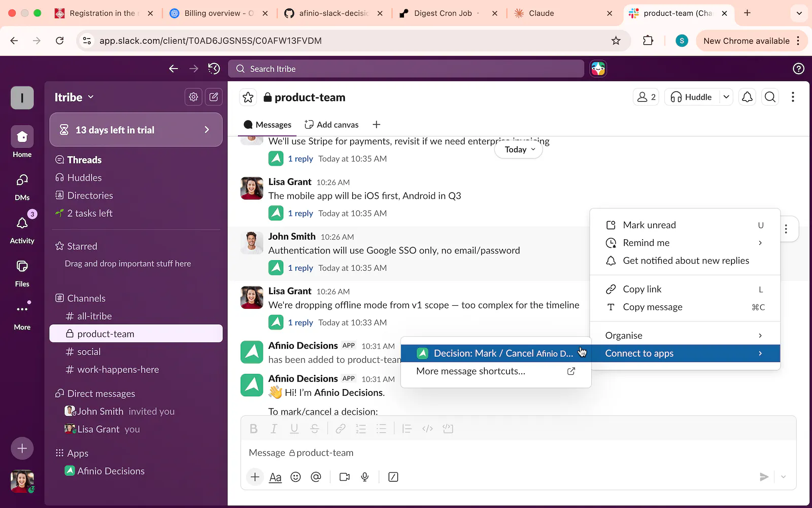The image size is (812, 508).
Task: Open More message shortcuts
Action: 496,371
